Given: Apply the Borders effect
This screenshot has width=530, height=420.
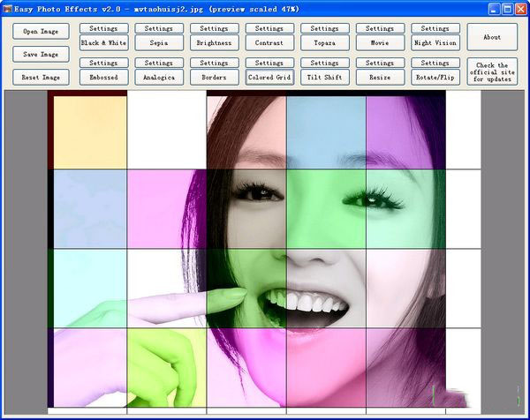Looking at the screenshot, I should [x=215, y=78].
